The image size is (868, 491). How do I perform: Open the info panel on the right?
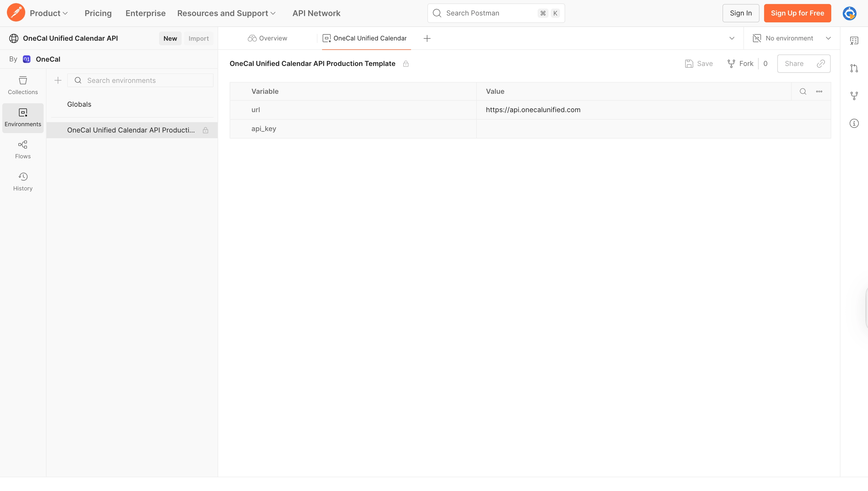[854, 123]
